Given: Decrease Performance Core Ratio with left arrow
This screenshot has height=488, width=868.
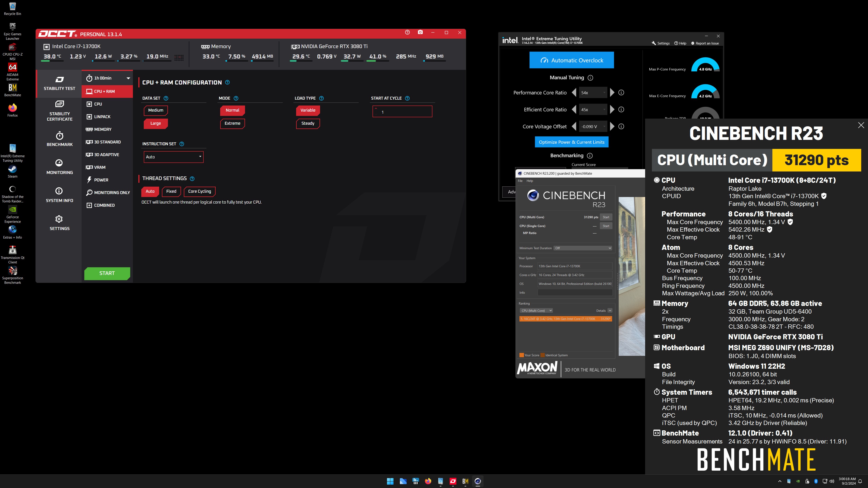Looking at the screenshot, I should tap(574, 93).
